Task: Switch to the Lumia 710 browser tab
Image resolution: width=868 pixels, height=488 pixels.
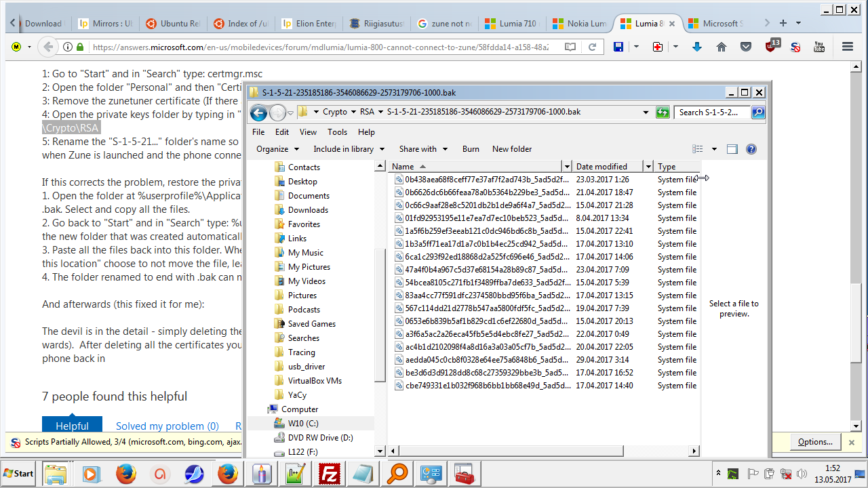Action: (x=512, y=23)
